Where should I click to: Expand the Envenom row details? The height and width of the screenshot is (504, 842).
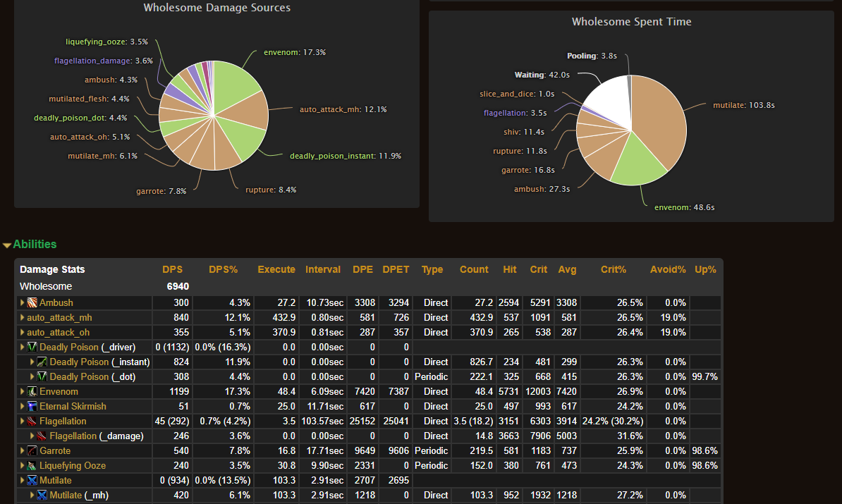[22, 392]
